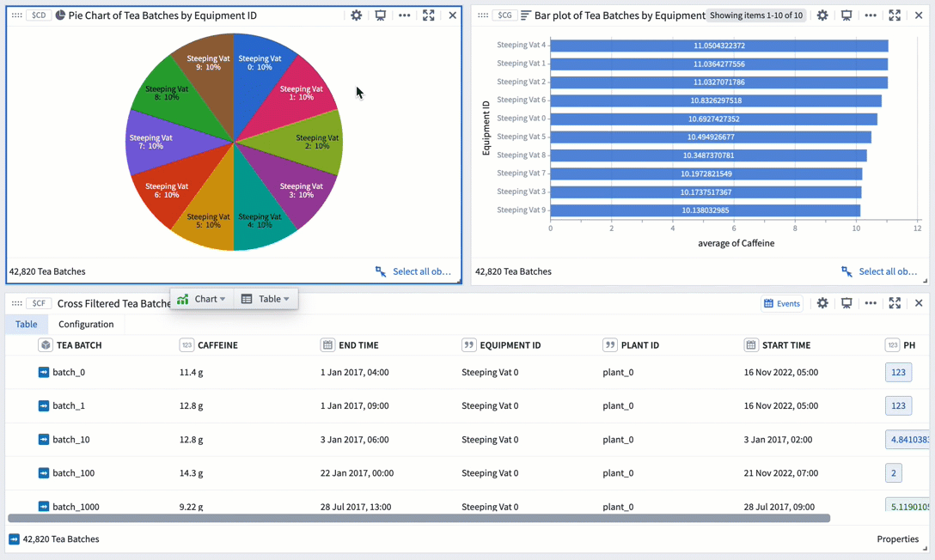Screen dimensions: 935x560
Task: Click the PH value 123 in the batch_0 row
Action: coord(898,373)
